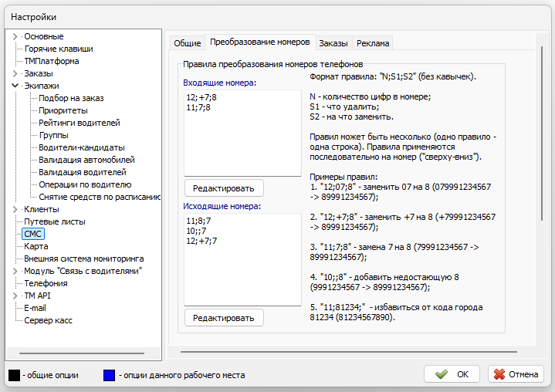Select Основные in the settings tree
The image size is (555, 392).
tap(44, 36)
